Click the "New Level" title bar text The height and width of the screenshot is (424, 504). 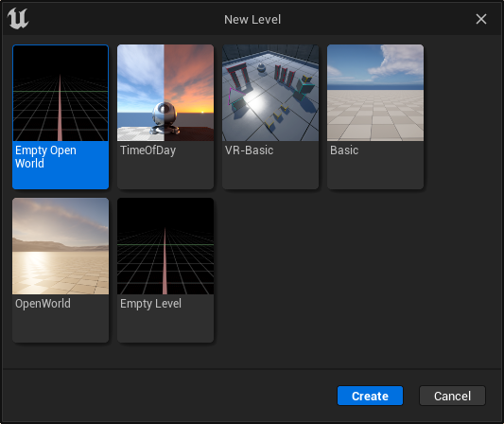[252, 19]
